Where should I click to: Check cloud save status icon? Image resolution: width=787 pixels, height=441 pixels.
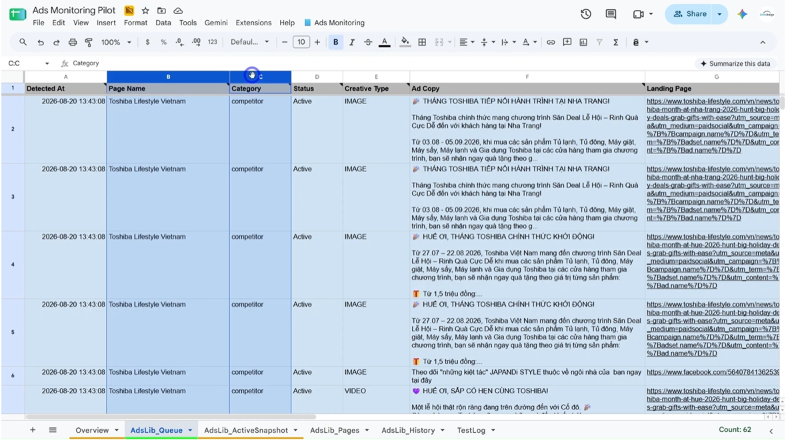point(178,11)
